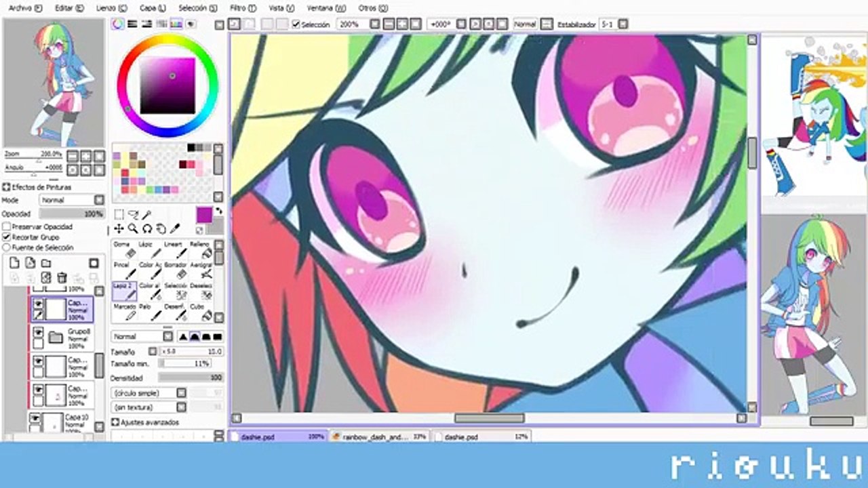Set the brush Tamaño size field
The width and height of the screenshot is (868, 488).
tap(191, 352)
